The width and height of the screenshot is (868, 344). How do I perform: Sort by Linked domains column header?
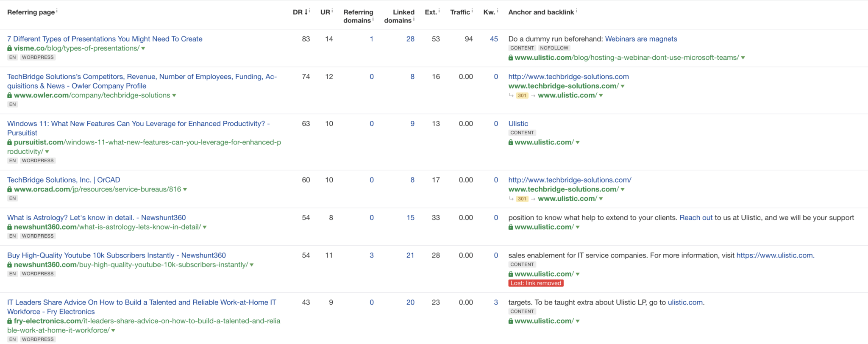coord(398,16)
